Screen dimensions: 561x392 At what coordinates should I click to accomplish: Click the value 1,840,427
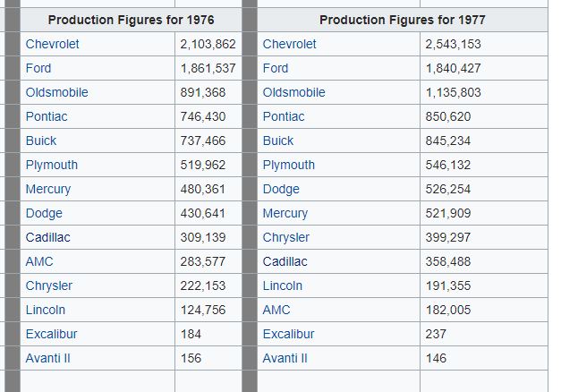[453, 68]
